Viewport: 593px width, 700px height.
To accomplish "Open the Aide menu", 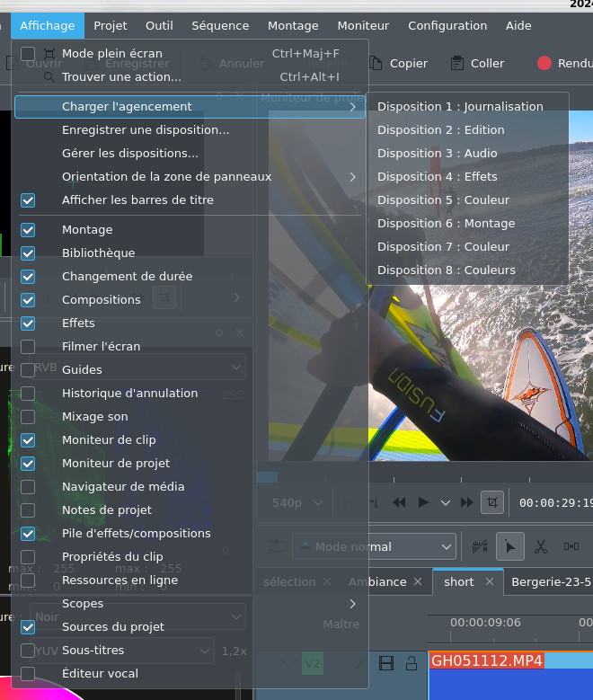I will coord(518,26).
